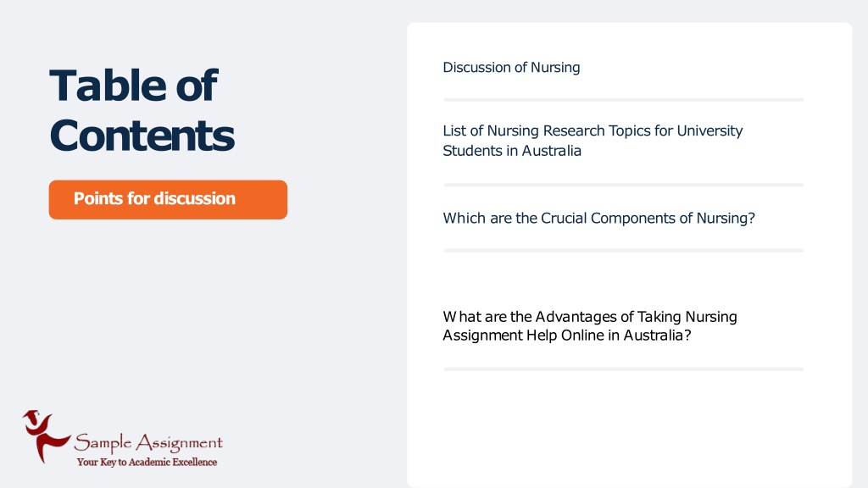Click divider line below Discussion of Nursing
This screenshot has height=488, width=868.
click(623, 100)
